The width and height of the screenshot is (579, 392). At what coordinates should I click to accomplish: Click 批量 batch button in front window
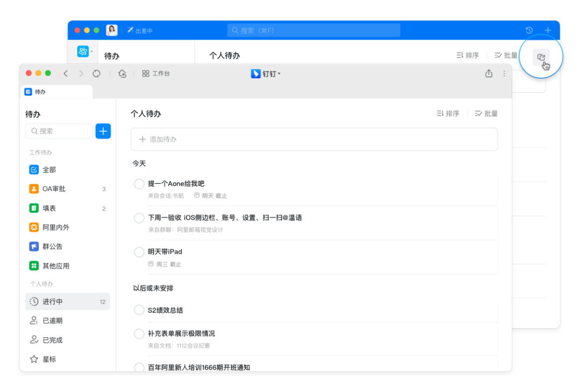click(x=486, y=114)
